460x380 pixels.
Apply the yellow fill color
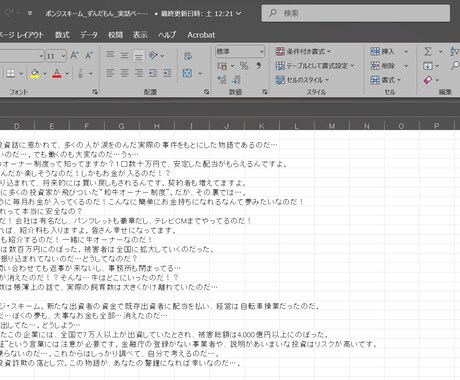[x=34, y=73]
